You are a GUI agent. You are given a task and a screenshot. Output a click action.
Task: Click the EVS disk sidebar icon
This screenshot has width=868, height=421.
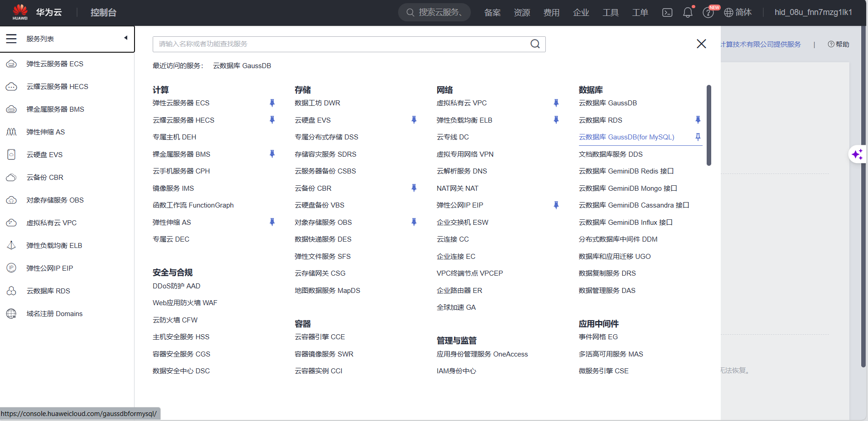pyautogui.click(x=11, y=155)
